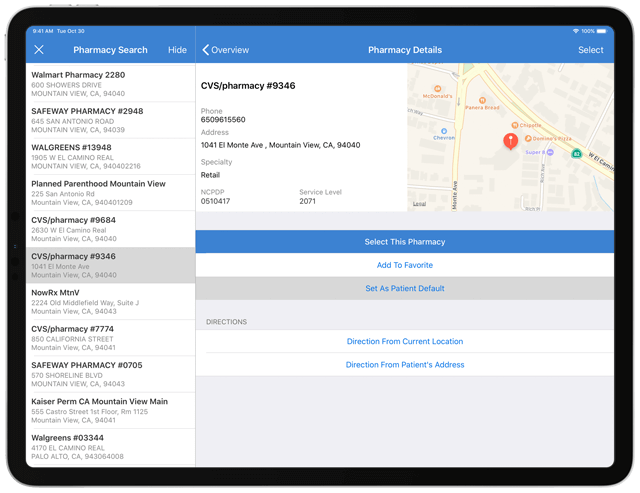The height and width of the screenshot is (493, 640).
Task: Tap the battery status icon
Action: tap(602, 31)
